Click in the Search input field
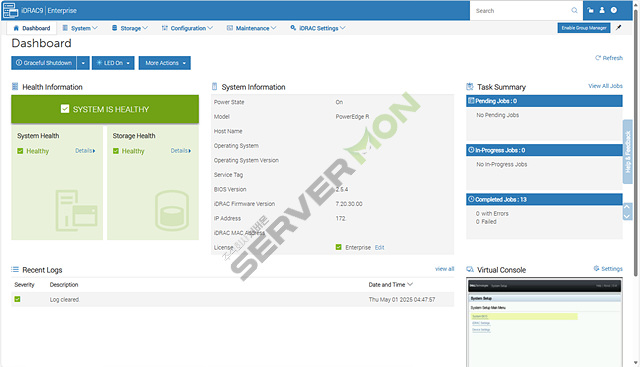Image resolution: width=640 pixels, height=367 pixels. pyautogui.click(x=522, y=11)
